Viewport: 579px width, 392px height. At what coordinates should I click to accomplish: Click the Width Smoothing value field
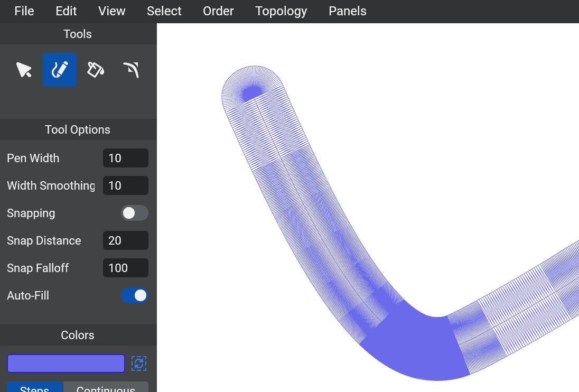126,185
